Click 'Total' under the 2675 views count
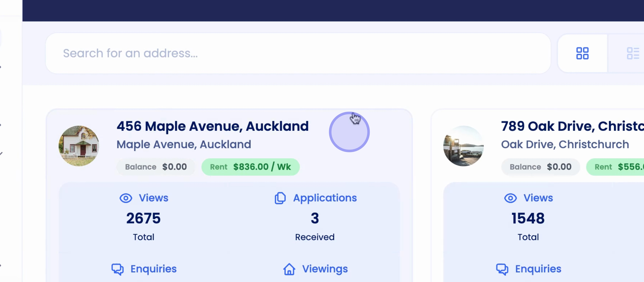The image size is (644, 282). pos(144,237)
